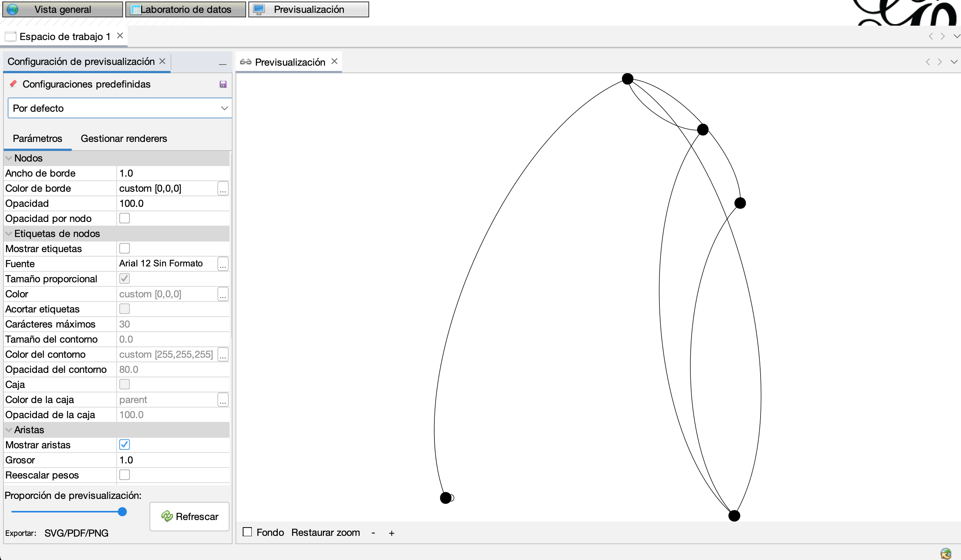Collapse the Nodos section
This screenshot has width=961, height=560.
(9, 158)
